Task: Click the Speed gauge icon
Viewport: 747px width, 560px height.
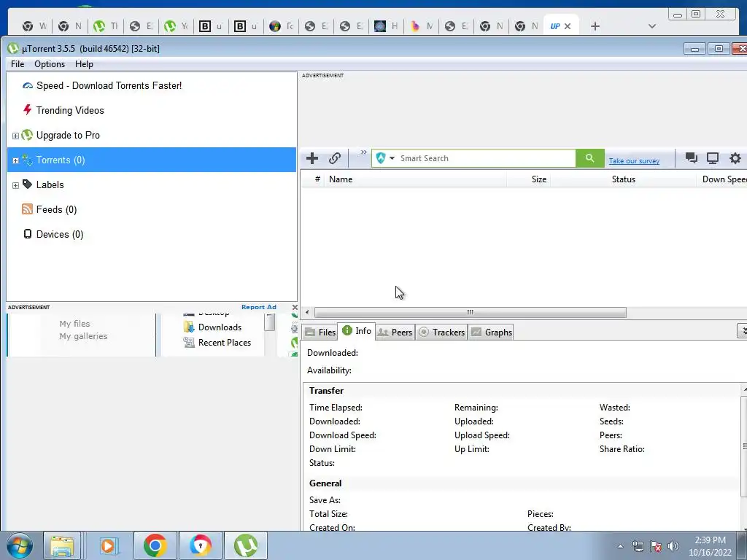Action: [x=28, y=86]
